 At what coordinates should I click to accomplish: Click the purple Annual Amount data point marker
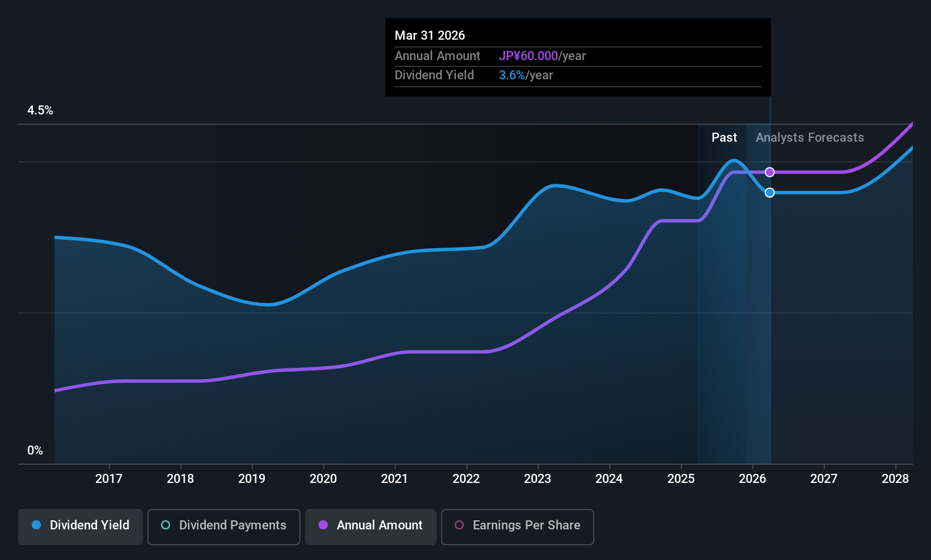click(x=769, y=172)
